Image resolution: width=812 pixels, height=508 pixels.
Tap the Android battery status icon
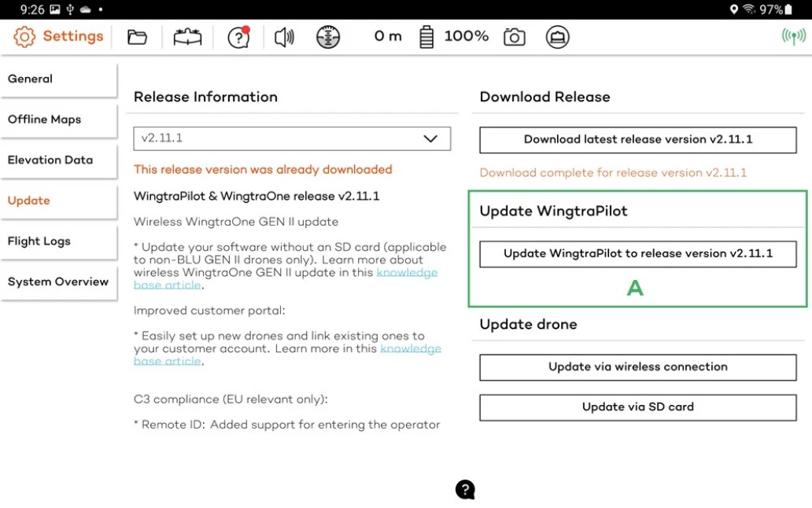[788, 9]
